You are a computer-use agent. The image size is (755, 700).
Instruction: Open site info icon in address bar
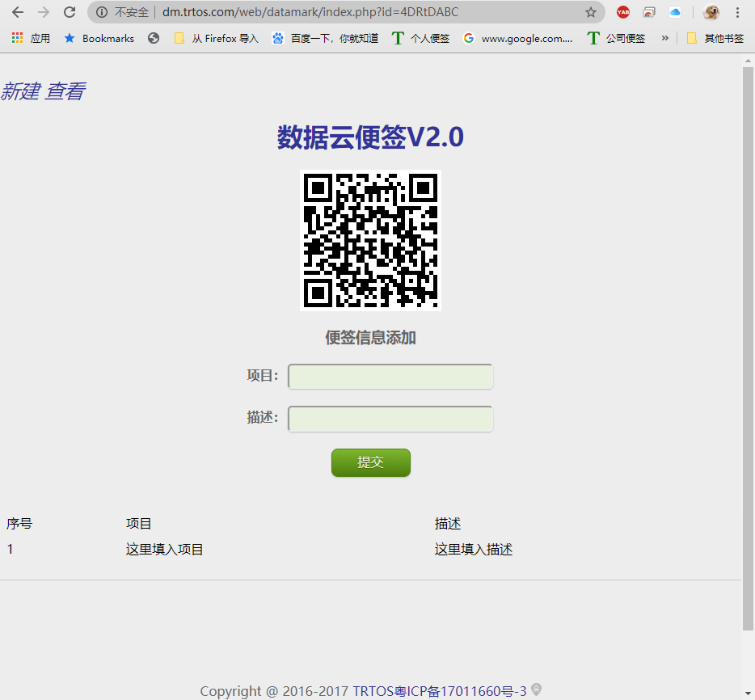[x=102, y=12]
